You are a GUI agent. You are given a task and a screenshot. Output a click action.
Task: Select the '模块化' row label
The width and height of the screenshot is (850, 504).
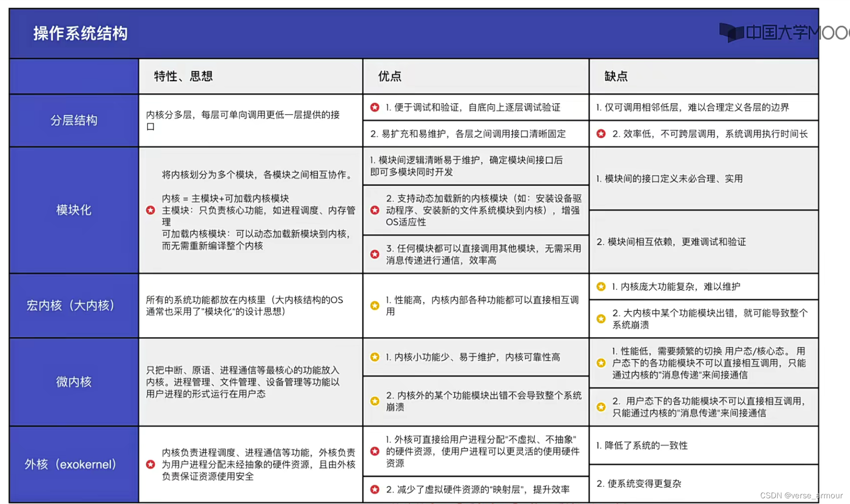click(74, 210)
